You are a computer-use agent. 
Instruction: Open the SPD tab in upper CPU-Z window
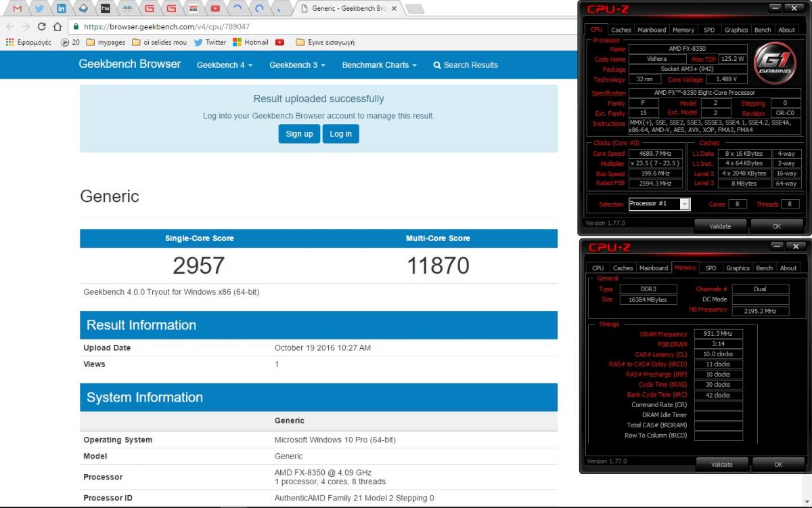click(709, 30)
